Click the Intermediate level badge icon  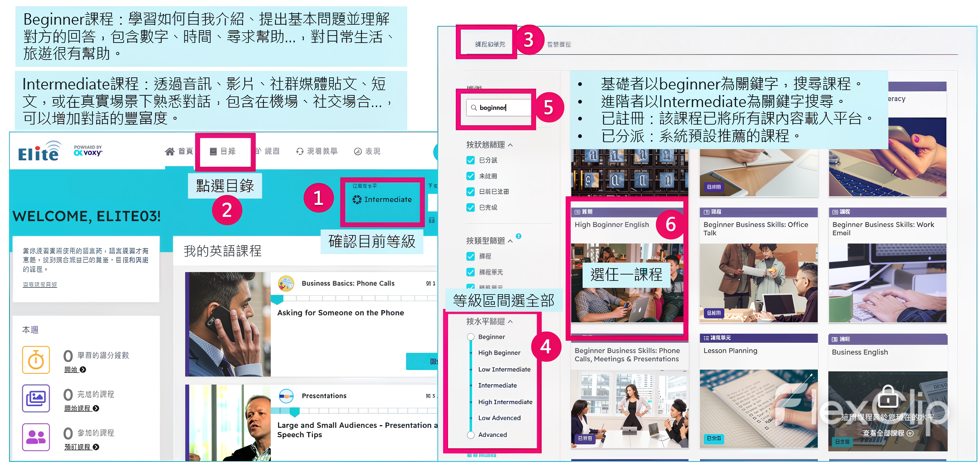point(357,200)
